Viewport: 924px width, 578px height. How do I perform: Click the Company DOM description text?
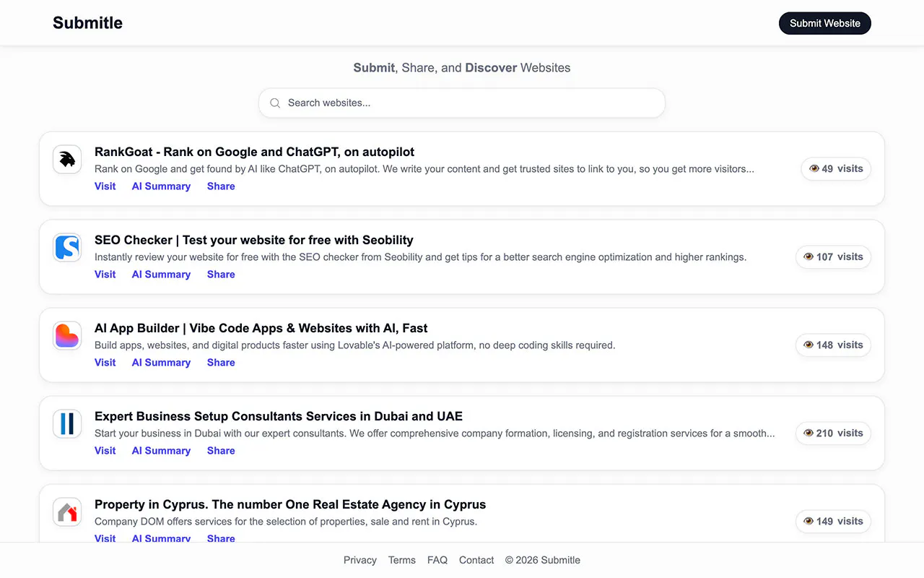(x=286, y=522)
